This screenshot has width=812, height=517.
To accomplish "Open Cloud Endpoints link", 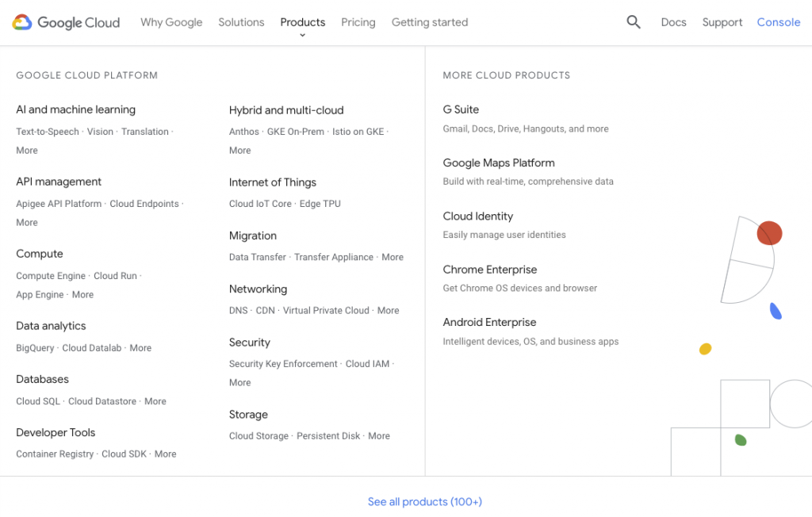I will [144, 204].
